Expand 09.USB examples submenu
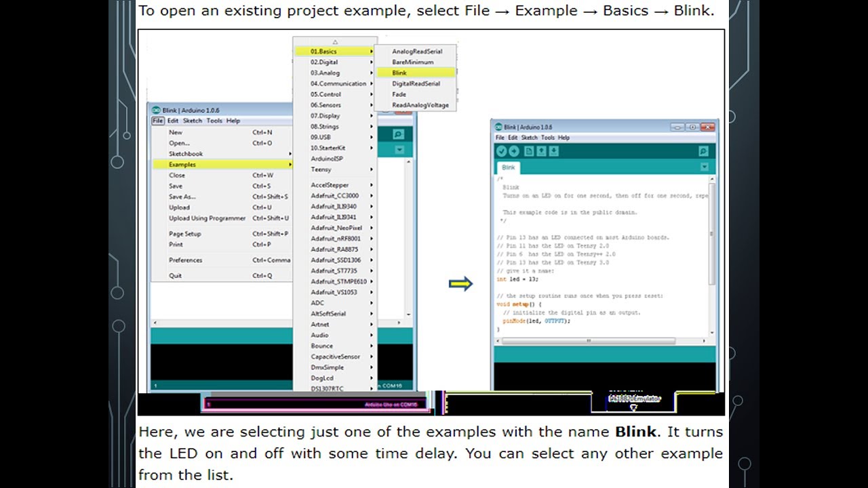The width and height of the screenshot is (868, 488). pos(335,137)
